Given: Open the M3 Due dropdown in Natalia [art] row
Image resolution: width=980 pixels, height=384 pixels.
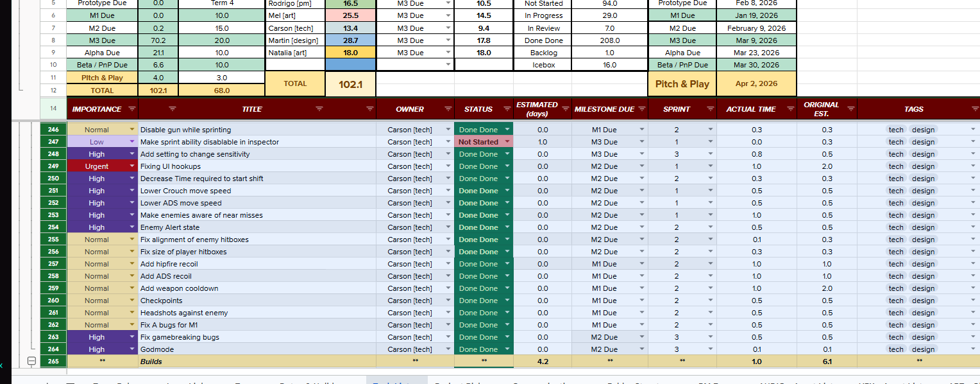Looking at the screenshot, I should tap(448, 53).
